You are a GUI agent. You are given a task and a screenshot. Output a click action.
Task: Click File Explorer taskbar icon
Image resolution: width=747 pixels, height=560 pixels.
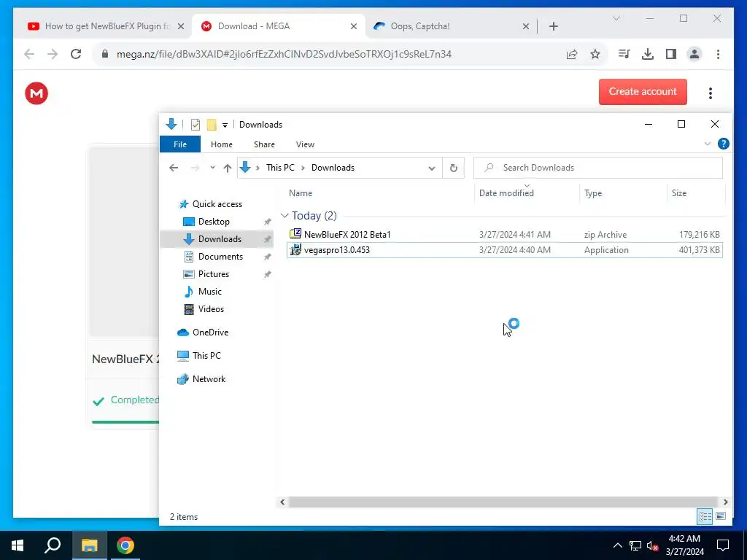click(x=89, y=545)
